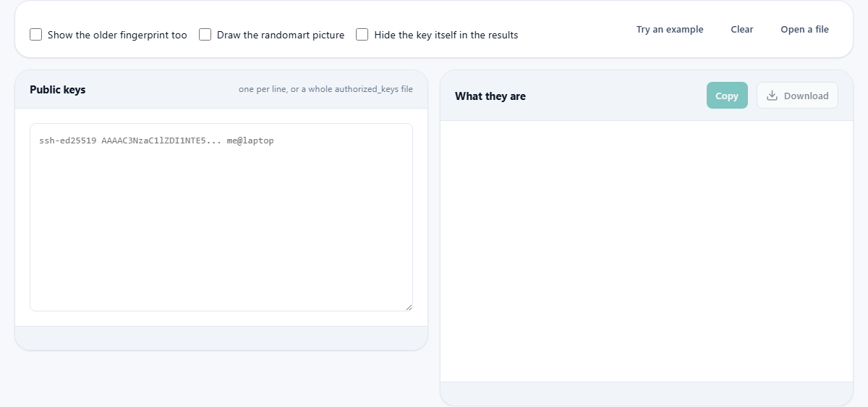This screenshot has height=407, width=868.
Task: Click the textarea resize handle corner
Action: tap(409, 307)
